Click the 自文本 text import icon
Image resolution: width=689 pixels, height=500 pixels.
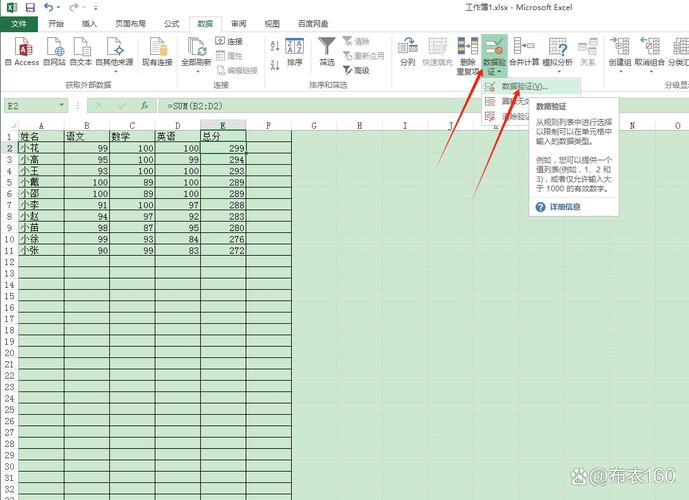click(81, 52)
